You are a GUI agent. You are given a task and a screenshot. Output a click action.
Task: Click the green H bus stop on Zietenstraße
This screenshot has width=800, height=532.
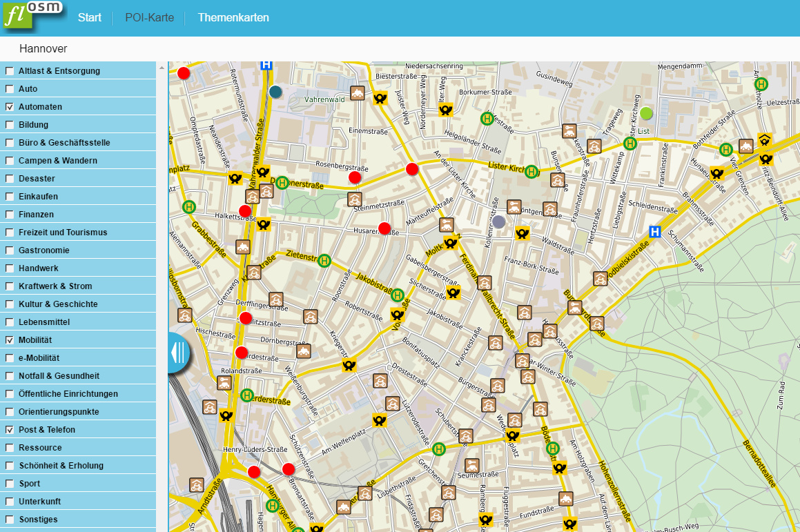coord(324,260)
